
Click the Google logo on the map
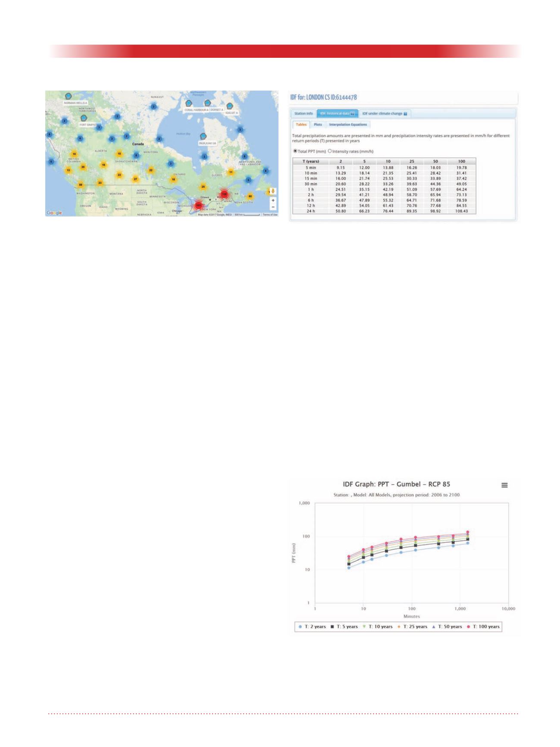tap(54, 213)
